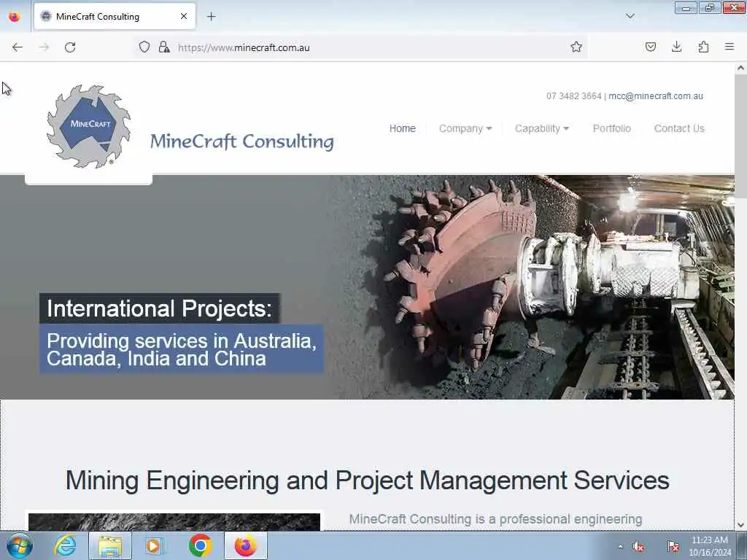Open the Save to Pocket icon
Screen dimensions: 747x560
(x=650, y=47)
